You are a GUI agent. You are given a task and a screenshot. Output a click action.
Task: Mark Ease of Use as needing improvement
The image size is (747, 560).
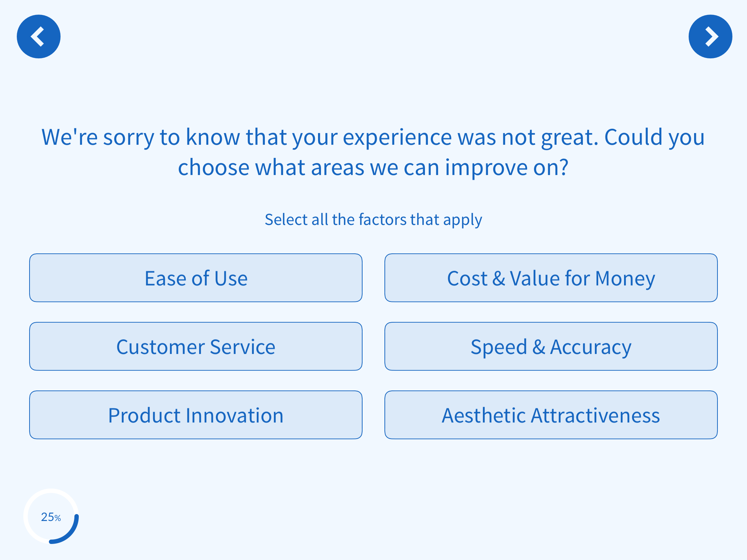point(196,278)
